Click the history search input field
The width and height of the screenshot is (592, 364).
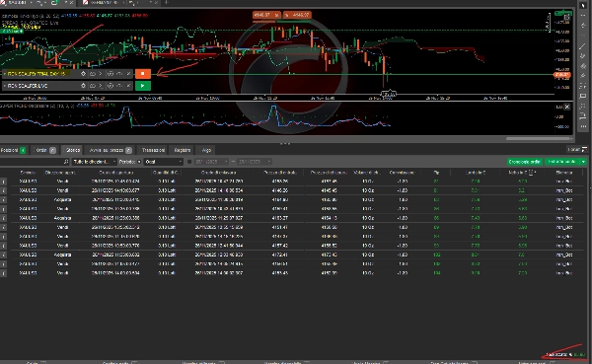coord(32,162)
